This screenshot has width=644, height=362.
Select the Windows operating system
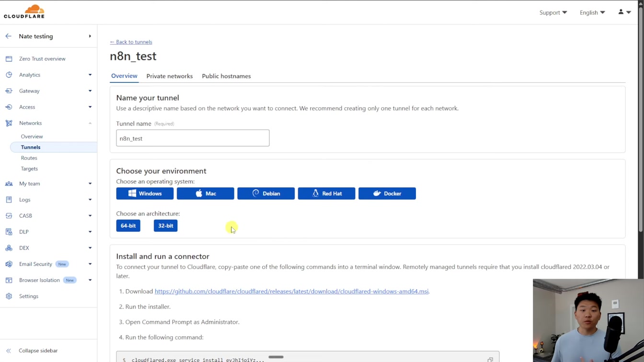tap(145, 193)
